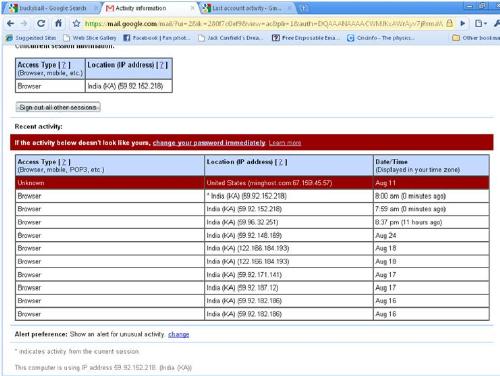Open the Free Disposable Email bookmark

[x=305, y=38]
